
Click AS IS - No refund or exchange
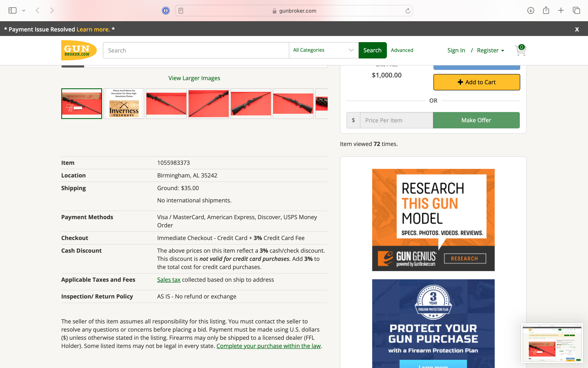[x=197, y=296]
